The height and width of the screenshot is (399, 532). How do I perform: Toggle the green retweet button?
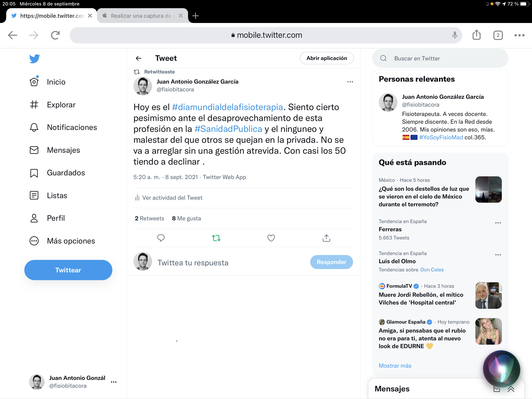click(x=216, y=238)
